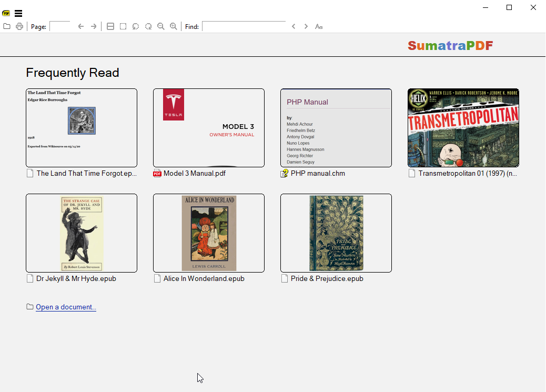Image resolution: width=546 pixels, height=392 pixels.
Task: Focus the Find text field
Action: click(244, 26)
